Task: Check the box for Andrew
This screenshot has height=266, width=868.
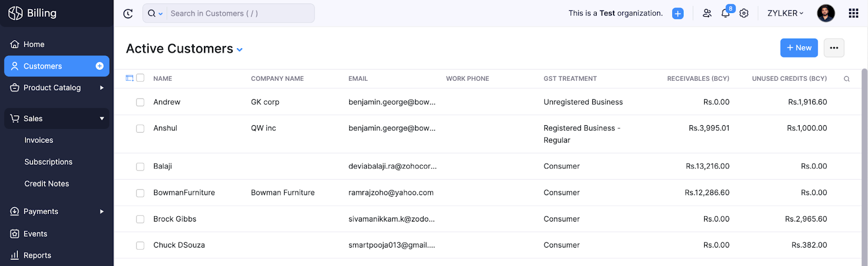Action: (140, 102)
